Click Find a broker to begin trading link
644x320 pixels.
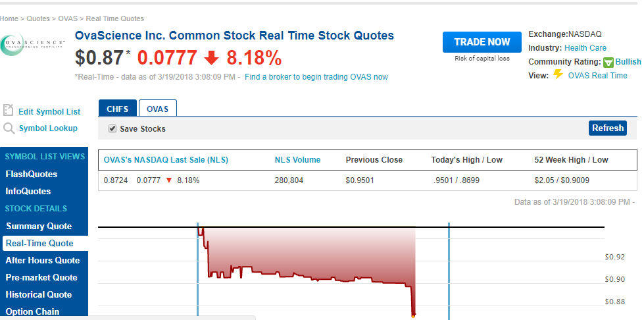coord(316,77)
